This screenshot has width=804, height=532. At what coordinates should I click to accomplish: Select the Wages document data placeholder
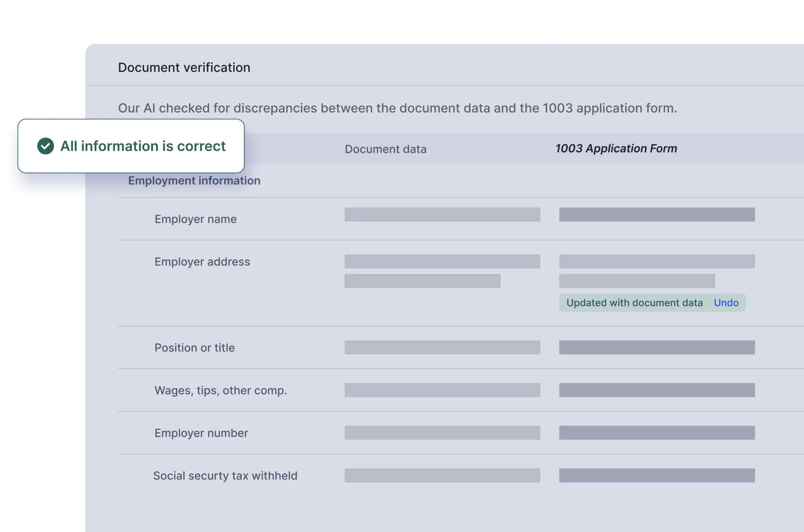[442, 389]
